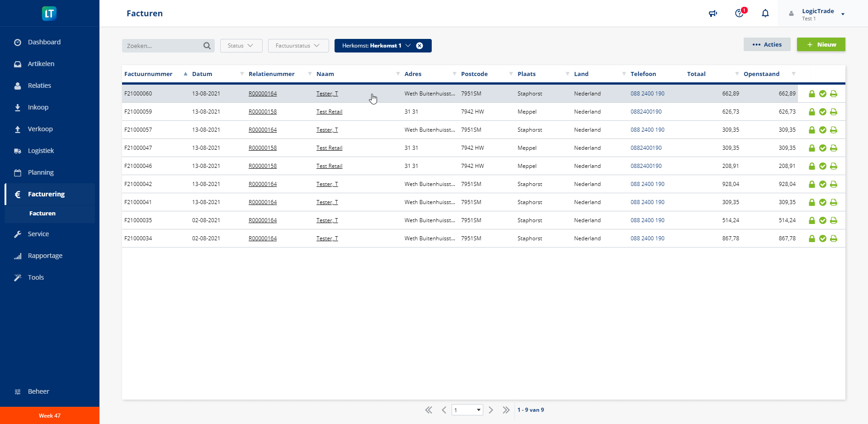Focus the Zoeken search field
The height and width of the screenshot is (424, 868).
click(163, 46)
